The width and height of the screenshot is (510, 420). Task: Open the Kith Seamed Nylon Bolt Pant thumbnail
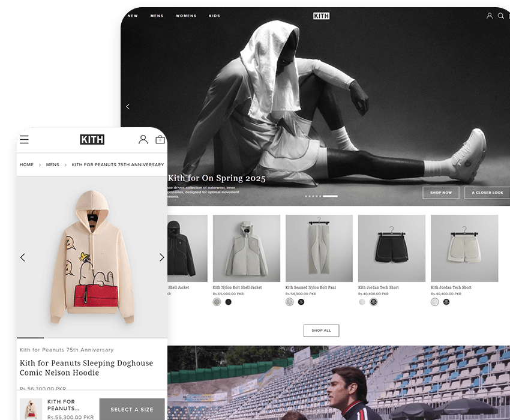point(319,248)
